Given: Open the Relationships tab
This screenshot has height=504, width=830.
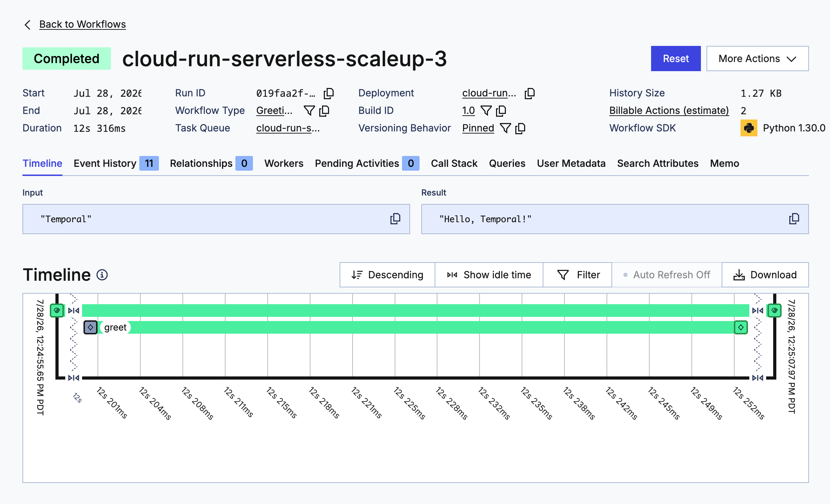Looking at the screenshot, I should [x=211, y=163].
